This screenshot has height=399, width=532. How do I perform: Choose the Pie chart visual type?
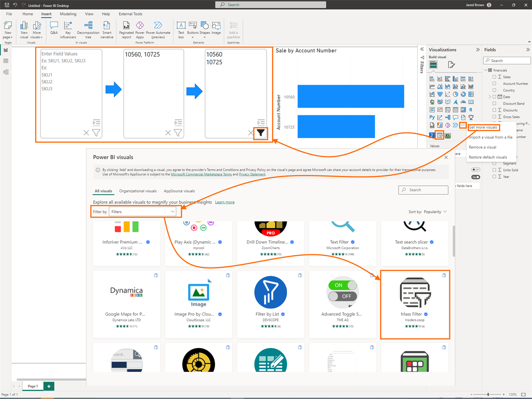[x=456, y=94]
